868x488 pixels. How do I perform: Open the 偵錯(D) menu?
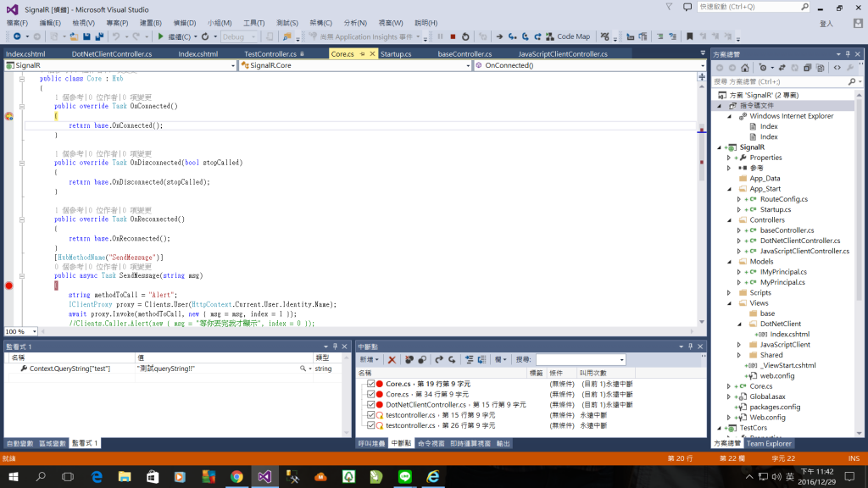point(184,23)
